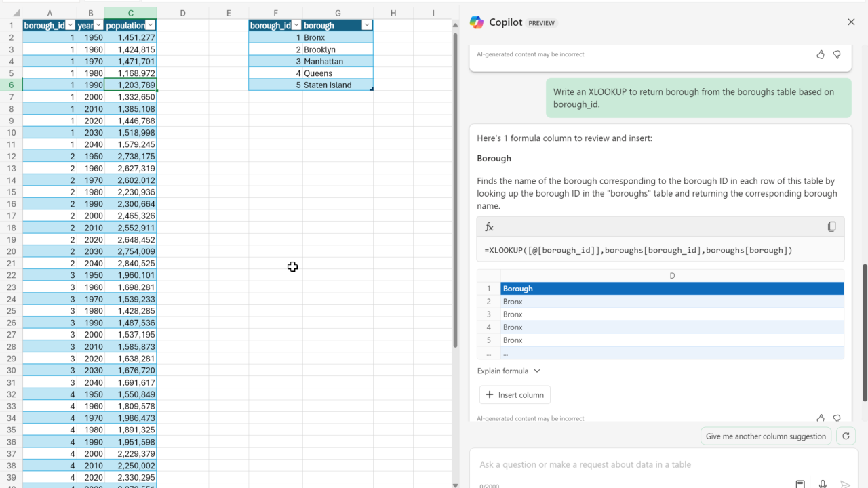Select the column D header

(183, 13)
